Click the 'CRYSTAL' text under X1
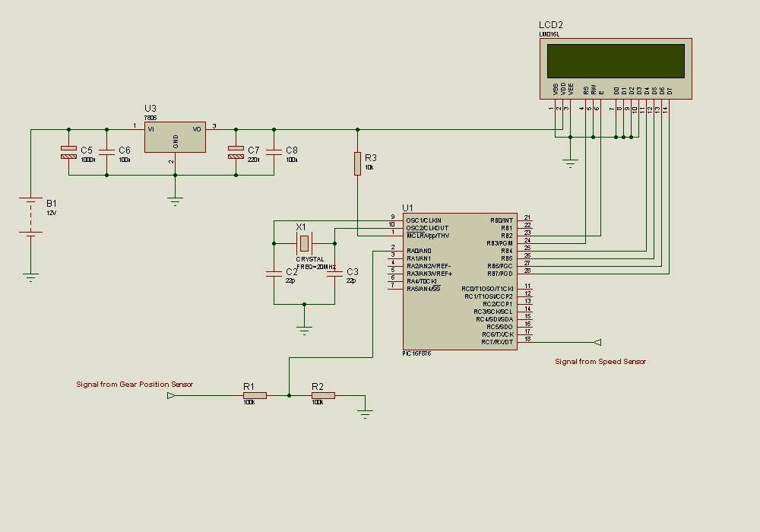The image size is (760, 532). pos(310,259)
